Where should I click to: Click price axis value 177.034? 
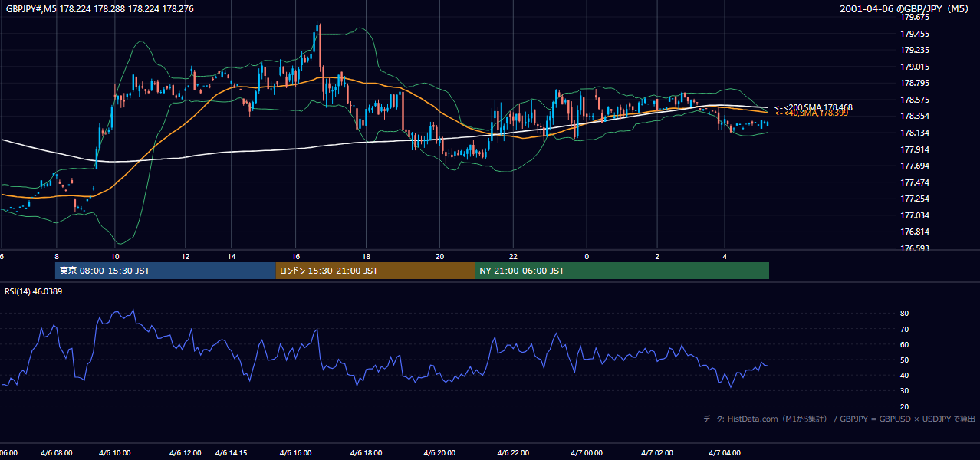pos(914,215)
